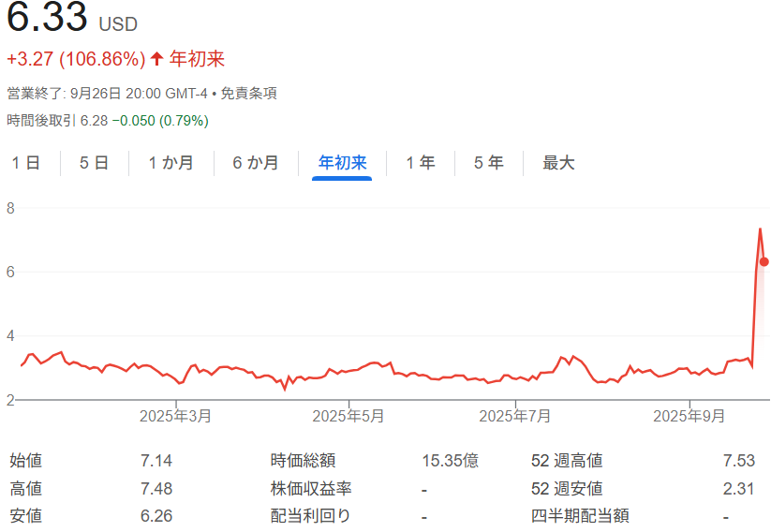The image size is (771, 532).
Task: Click the red up-arrow icon beside 年初来
Action: [157, 60]
